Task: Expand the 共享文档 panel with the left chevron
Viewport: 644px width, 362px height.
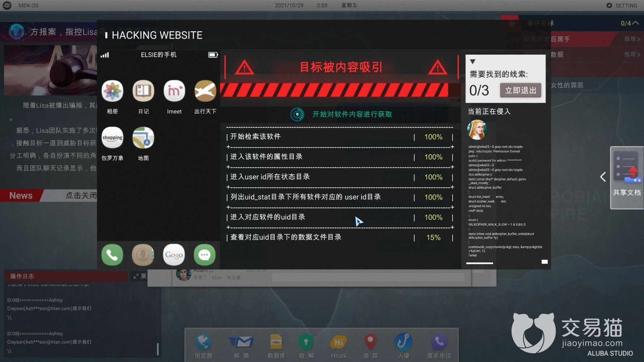Action: coord(603,177)
